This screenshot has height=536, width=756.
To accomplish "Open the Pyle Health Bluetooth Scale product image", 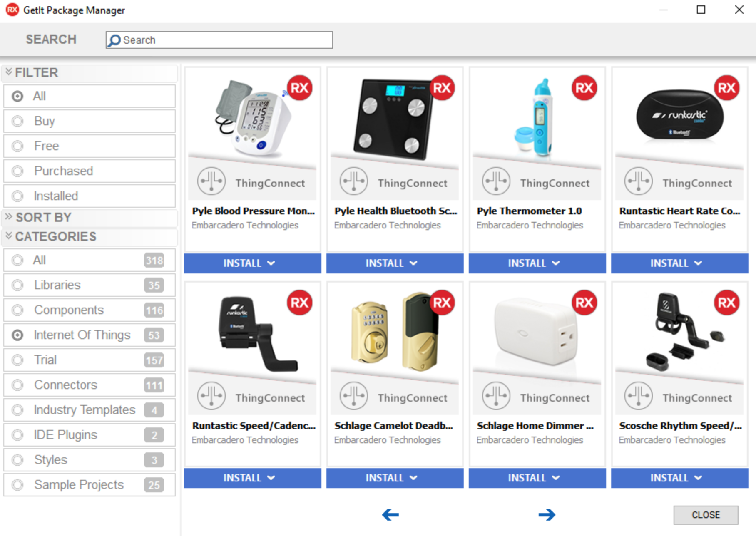I will point(394,119).
